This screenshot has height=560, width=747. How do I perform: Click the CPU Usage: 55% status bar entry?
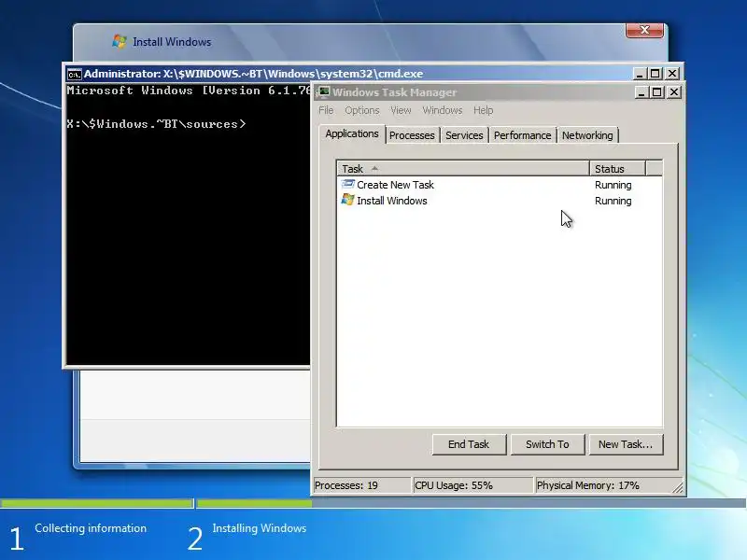[x=472, y=485]
